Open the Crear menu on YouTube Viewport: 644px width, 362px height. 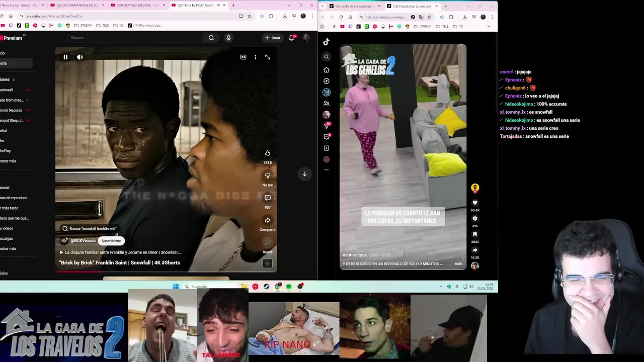tap(273, 38)
